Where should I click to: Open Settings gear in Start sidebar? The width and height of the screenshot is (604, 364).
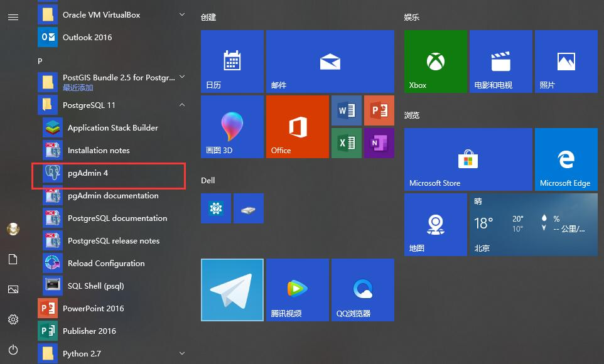tap(13, 319)
